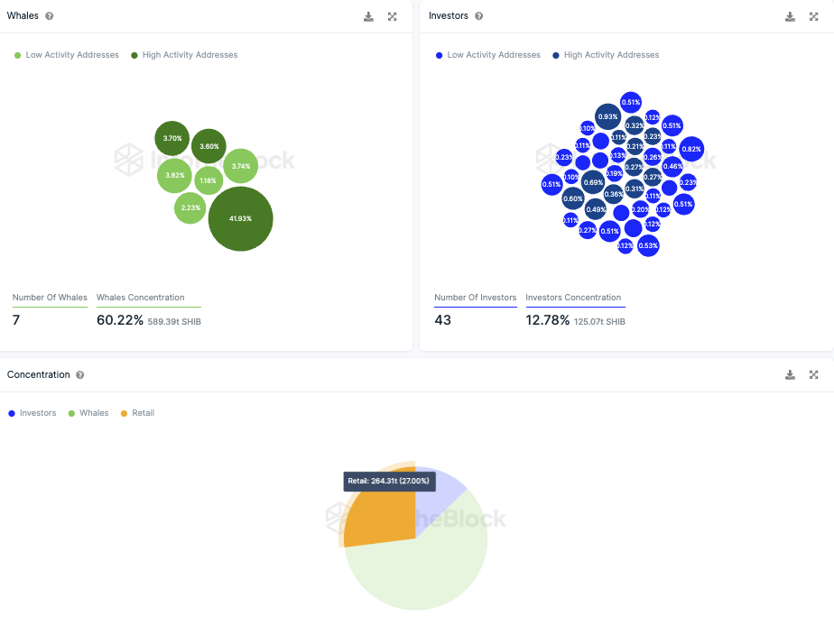834x644 pixels.
Task: Select the 0.49% investor bubble
Action: pos(596,209)
